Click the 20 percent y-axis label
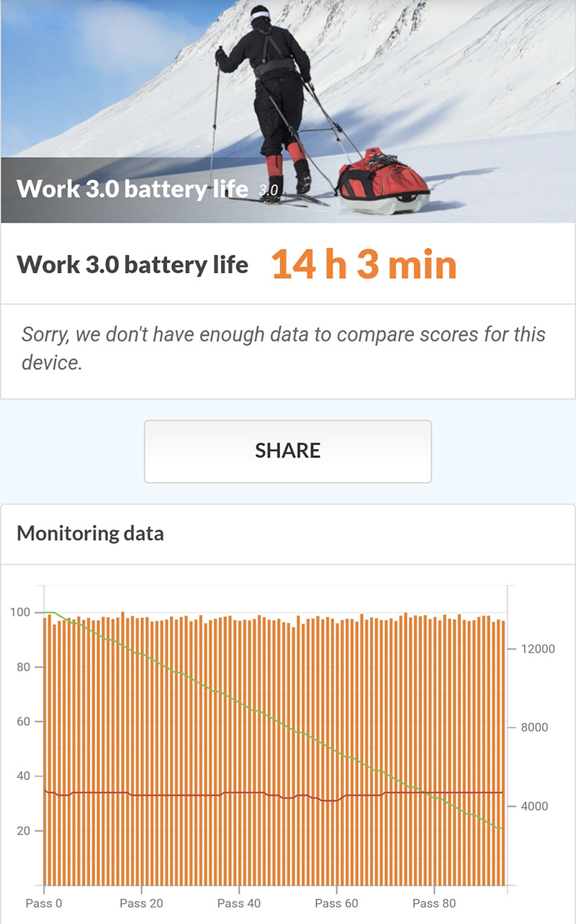576x924 pixels. [x=23, y=830]
